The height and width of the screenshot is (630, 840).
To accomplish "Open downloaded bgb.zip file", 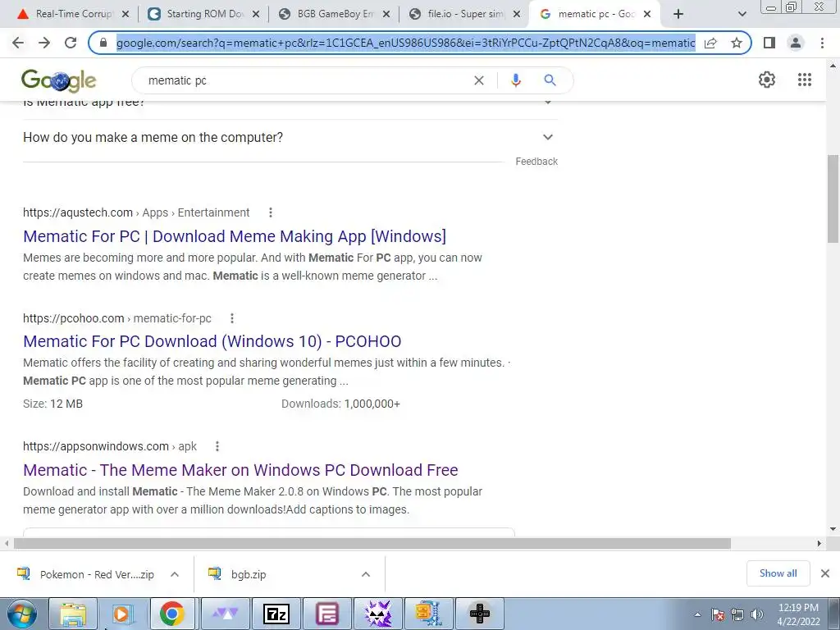I will pos(237,574).
